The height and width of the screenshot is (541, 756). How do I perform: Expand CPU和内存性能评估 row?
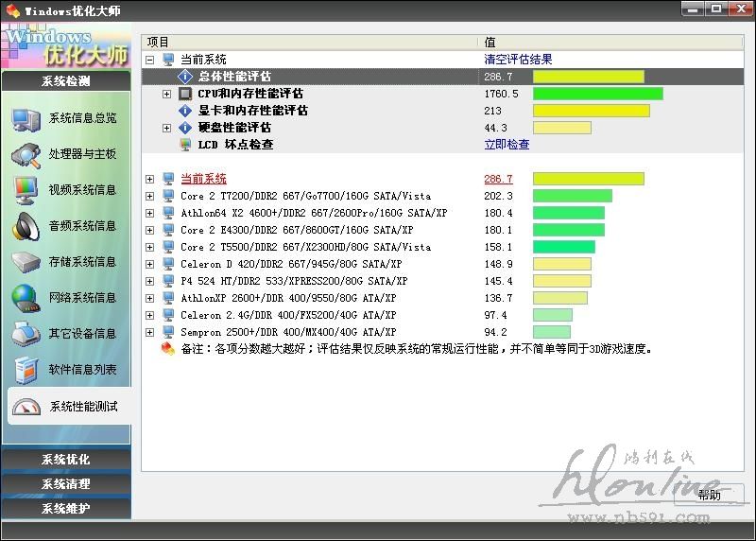pos(167,94)
